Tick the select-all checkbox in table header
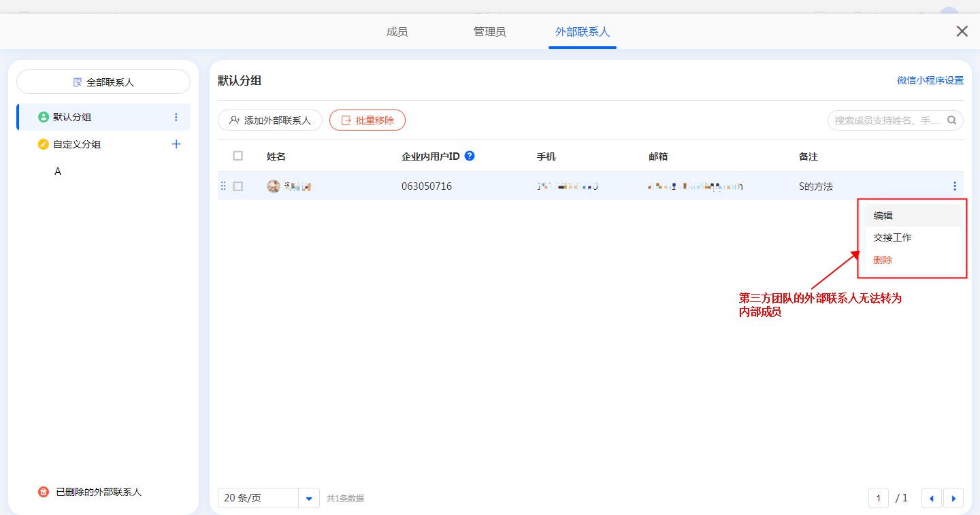 click(x=238, y=156)
